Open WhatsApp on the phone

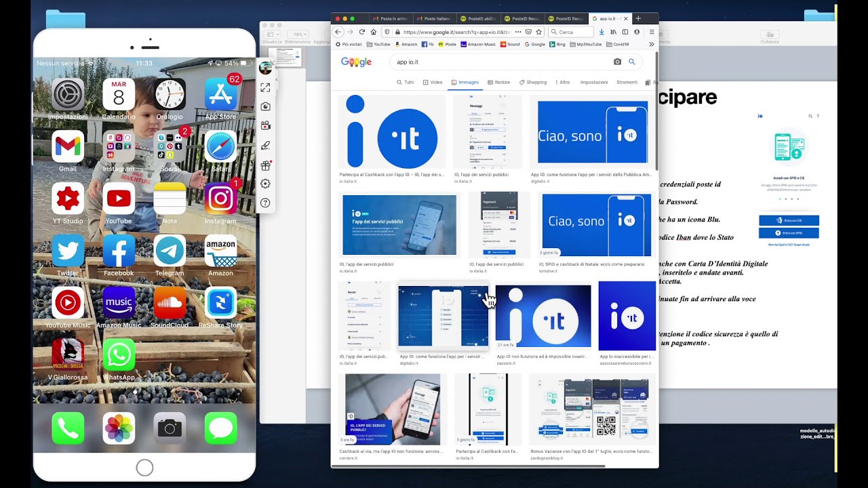(119, 354)
